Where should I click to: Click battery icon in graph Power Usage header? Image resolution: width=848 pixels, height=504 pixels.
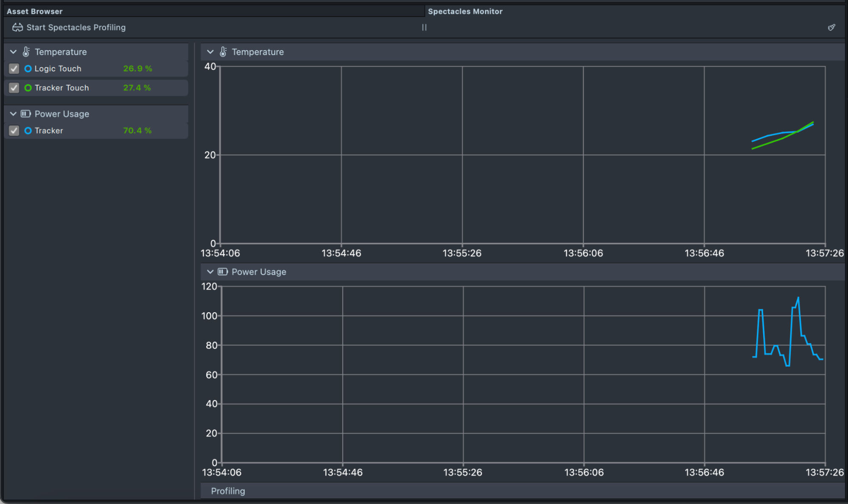[223, 272]
